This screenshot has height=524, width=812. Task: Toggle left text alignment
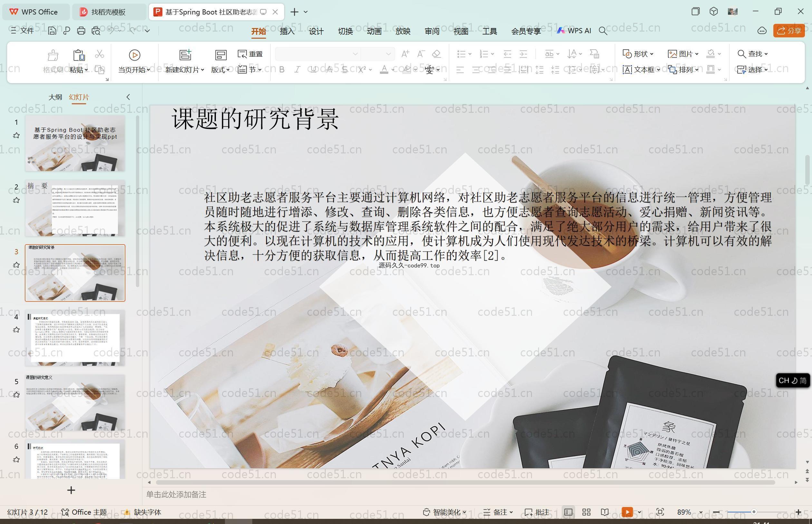point(460,70)
